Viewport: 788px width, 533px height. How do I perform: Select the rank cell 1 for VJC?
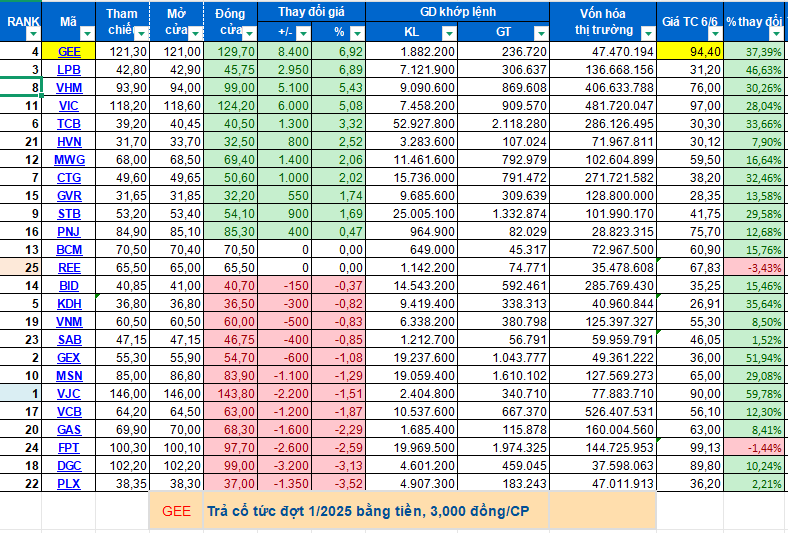click(x=21, y=394)
